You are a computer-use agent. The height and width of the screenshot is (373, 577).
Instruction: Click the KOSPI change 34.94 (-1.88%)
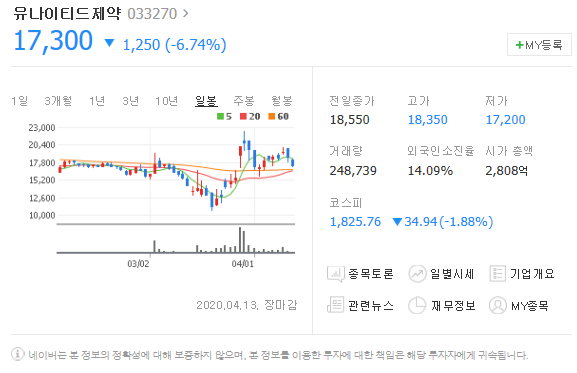point(448,222)
